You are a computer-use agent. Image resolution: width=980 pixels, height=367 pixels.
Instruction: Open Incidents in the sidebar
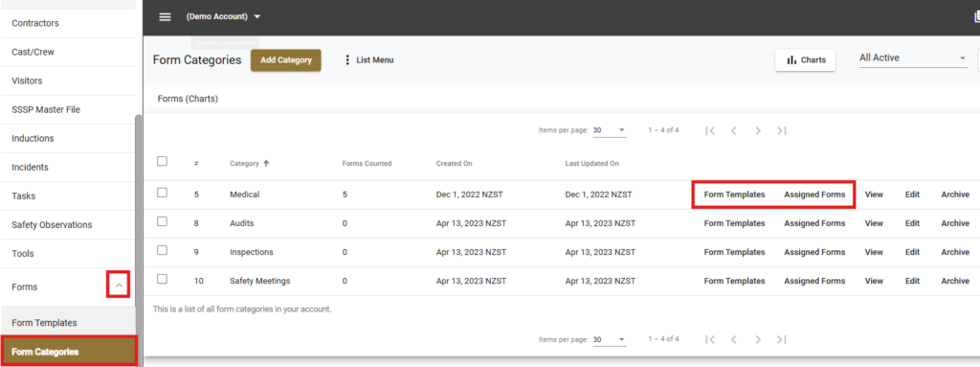pos(68,168)
